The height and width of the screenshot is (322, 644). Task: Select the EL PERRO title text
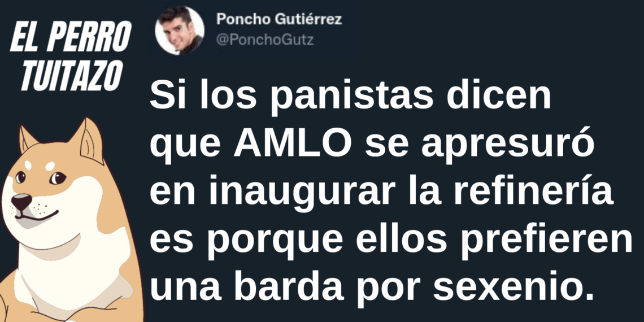click(x=70, y=37)
